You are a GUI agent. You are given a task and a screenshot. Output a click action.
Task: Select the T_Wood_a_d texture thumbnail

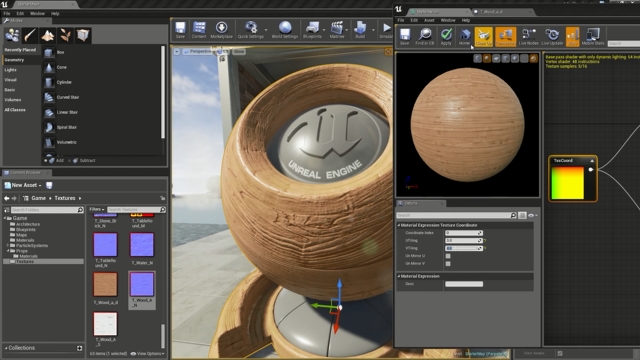[105, 284]
